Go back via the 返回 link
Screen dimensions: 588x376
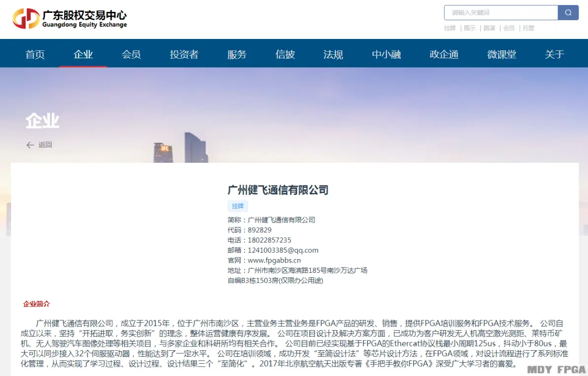point(45,145)
